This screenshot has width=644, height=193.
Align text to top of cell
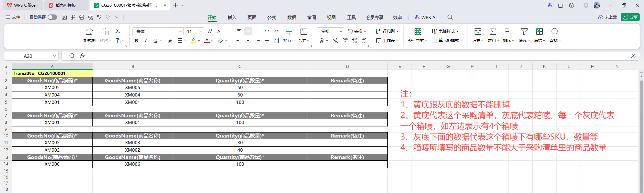(239, 31)
